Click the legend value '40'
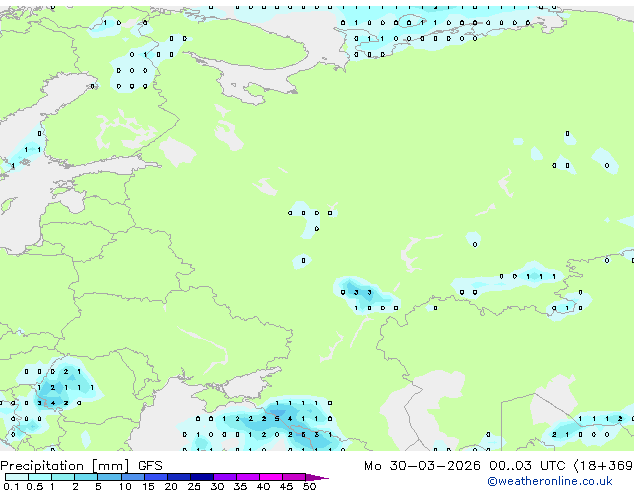Screen dimensions: 634x490 [x=263, y=486]
